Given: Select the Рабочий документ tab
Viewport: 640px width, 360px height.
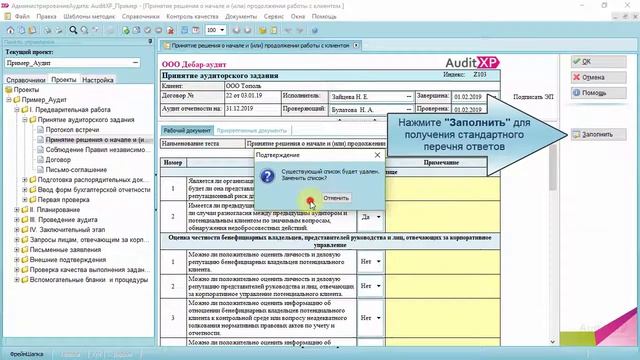Looking at the screenshot, I should pyautogui.click(x=187, y=131).
